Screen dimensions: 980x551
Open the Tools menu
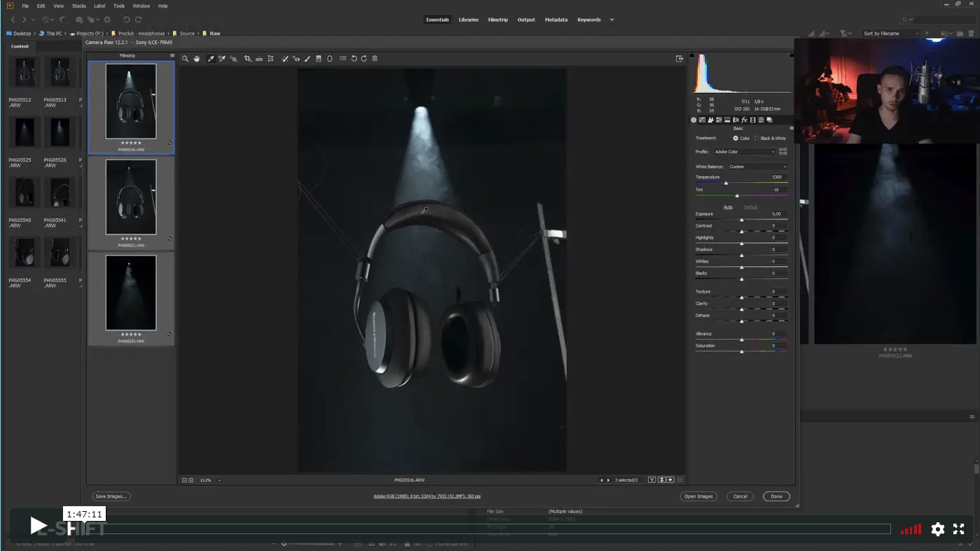click(x=119, y=6)
